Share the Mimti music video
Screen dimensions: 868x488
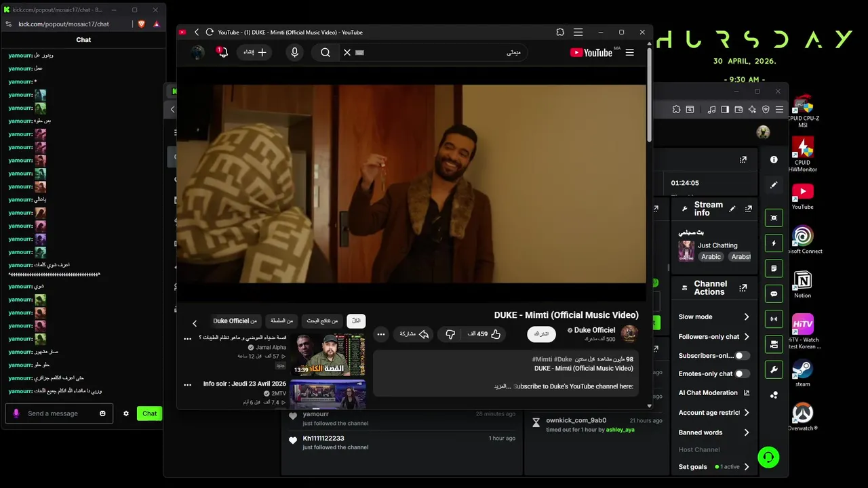[414, 334]
